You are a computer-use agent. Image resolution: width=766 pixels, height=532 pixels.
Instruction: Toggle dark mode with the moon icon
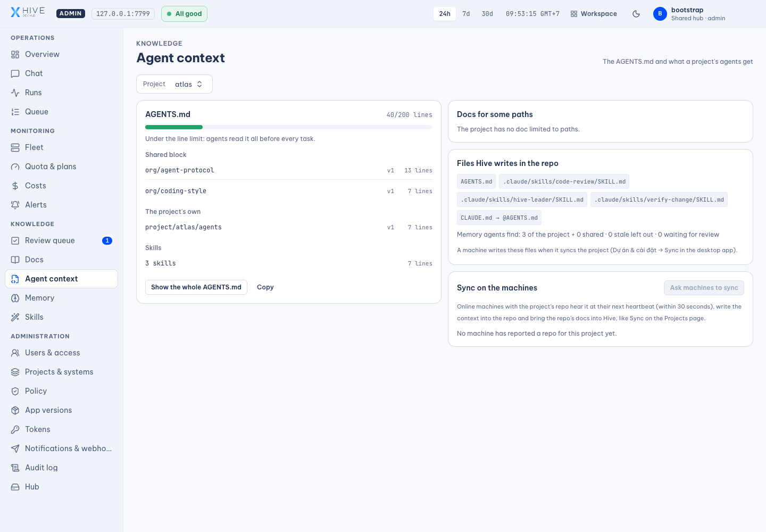[636, 14]
